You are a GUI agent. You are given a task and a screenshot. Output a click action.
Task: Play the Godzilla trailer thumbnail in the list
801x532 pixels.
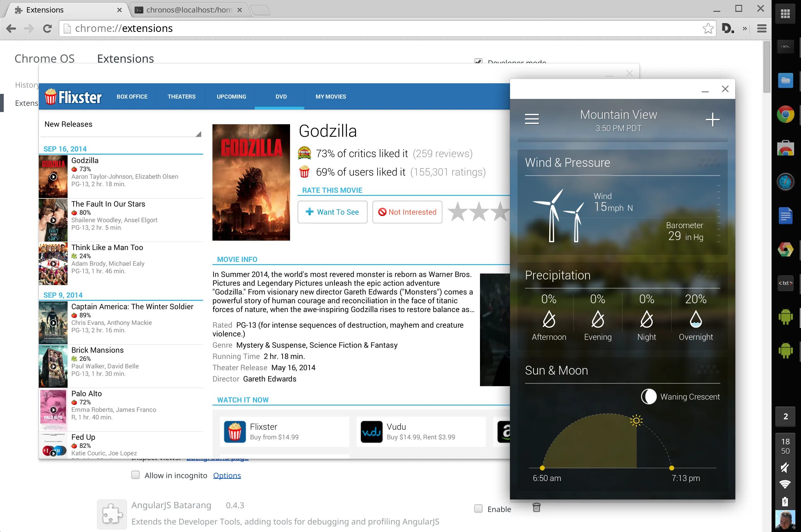(x=53, y=177)
